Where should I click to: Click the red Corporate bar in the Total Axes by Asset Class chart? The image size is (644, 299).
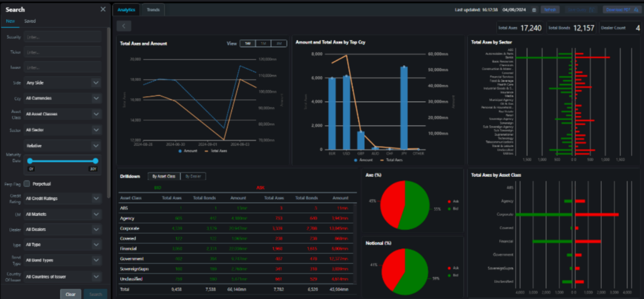pyautogui.click(x=597, y=214)
